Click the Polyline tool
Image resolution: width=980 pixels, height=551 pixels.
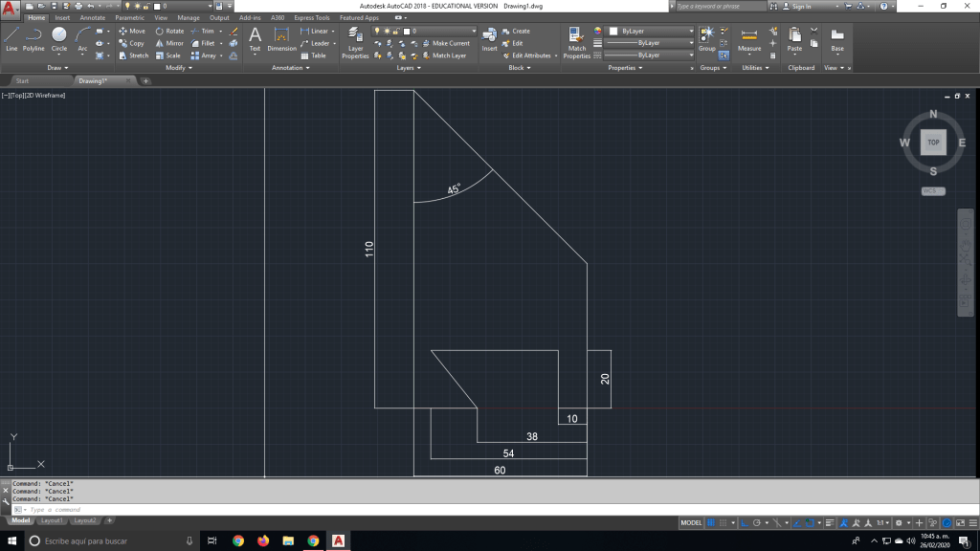pos(33,37)
